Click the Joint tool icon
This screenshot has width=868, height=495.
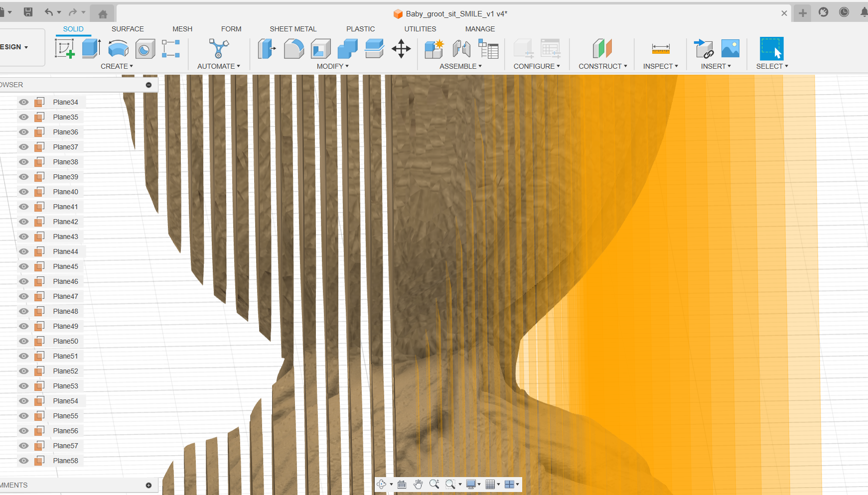(x=461, y=49)
